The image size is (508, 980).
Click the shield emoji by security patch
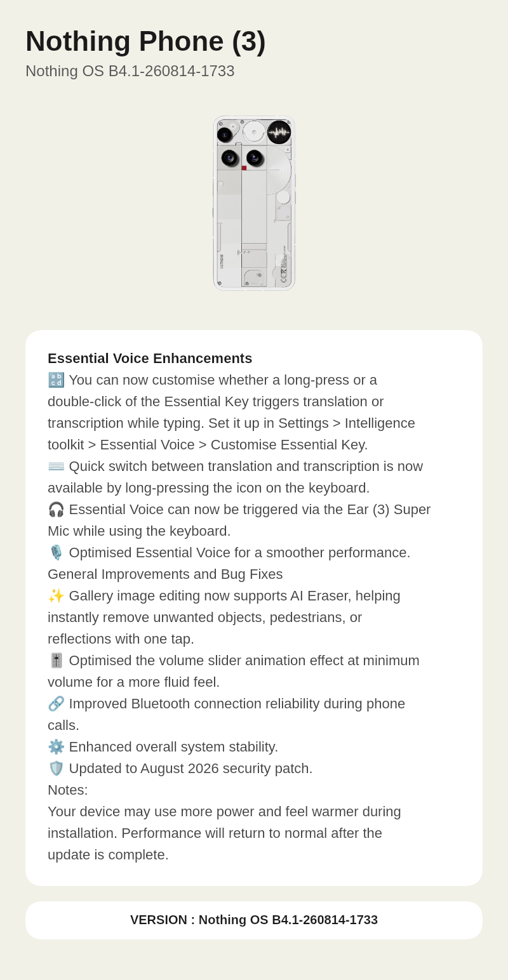[56, 769]
